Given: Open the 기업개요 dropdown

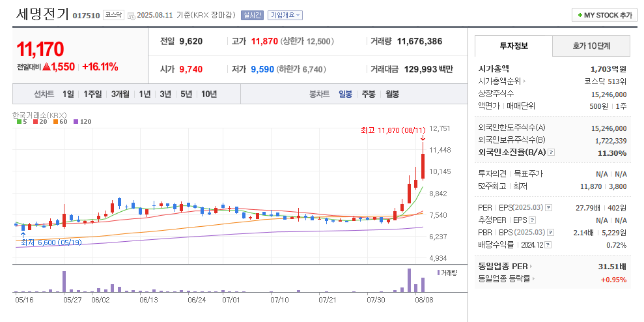Looking at the screenshot, I should click(285, 15).
